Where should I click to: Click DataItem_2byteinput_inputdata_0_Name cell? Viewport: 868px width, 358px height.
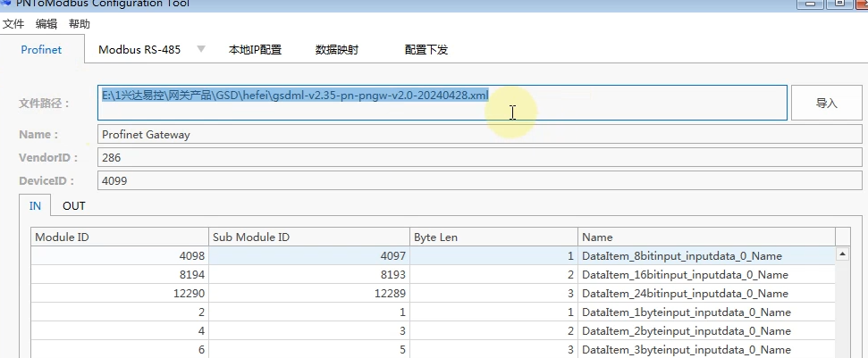click(706, 331)
